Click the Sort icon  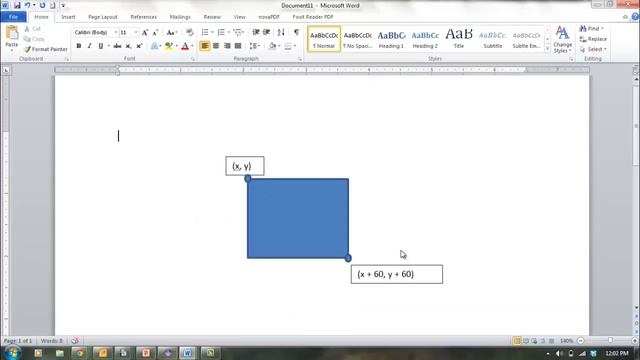pyautogui.click(x=281, y=32)
